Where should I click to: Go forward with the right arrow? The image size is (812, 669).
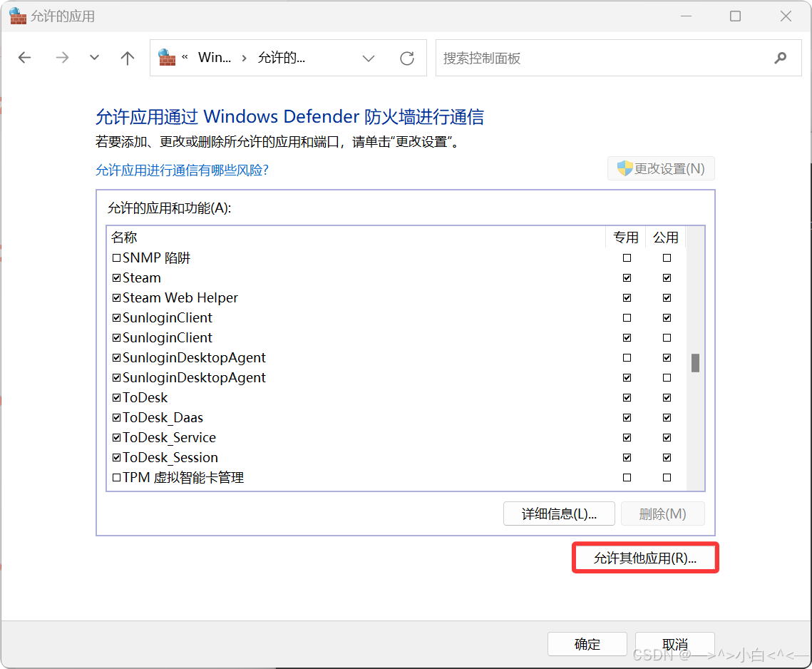(x=62, y=58)
